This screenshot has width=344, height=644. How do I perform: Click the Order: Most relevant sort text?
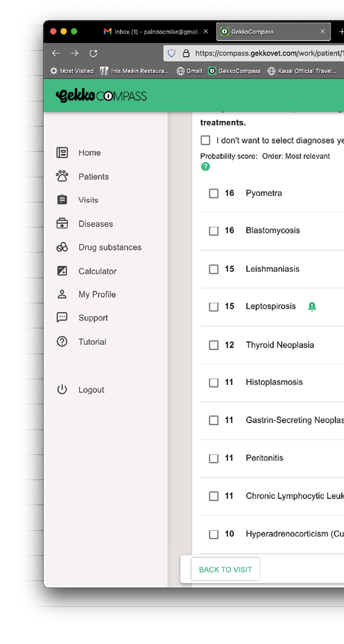(x=296, y=156)
